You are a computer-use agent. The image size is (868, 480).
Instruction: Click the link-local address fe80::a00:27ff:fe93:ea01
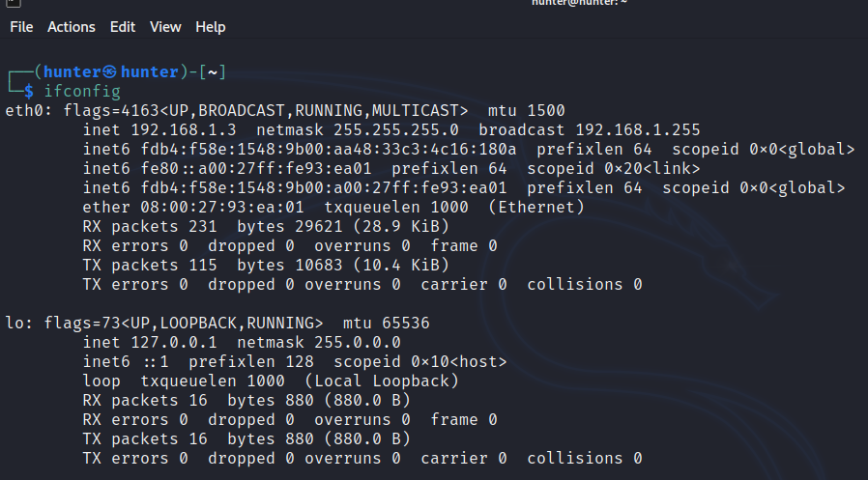click(256, 169)
